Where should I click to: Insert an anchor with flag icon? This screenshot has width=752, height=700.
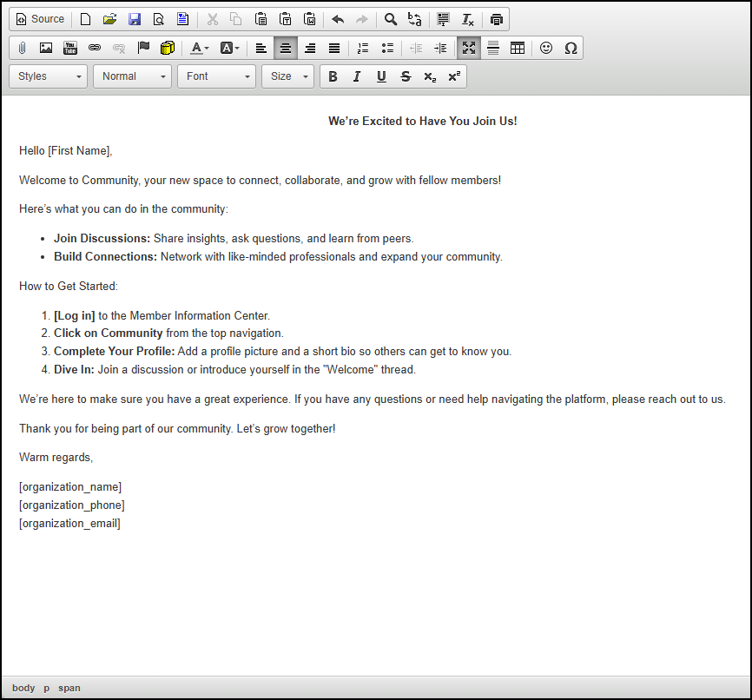143,48
